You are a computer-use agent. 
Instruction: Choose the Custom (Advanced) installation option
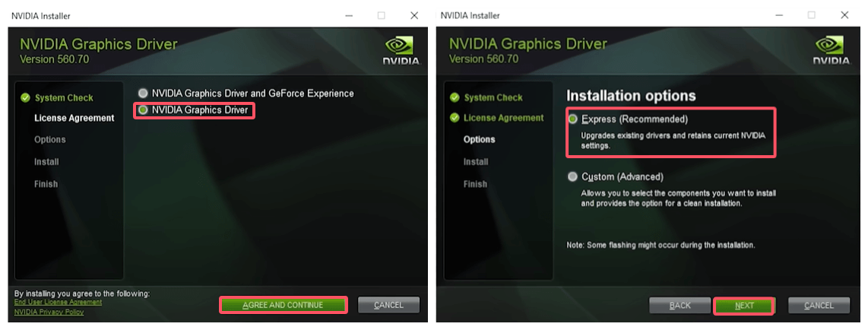(573, 176)
